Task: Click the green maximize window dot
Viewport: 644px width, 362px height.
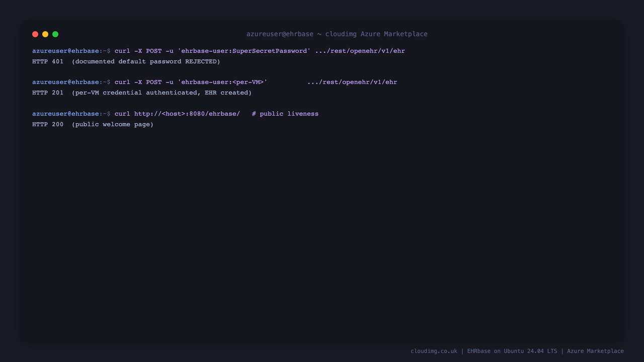Action: 55,34
